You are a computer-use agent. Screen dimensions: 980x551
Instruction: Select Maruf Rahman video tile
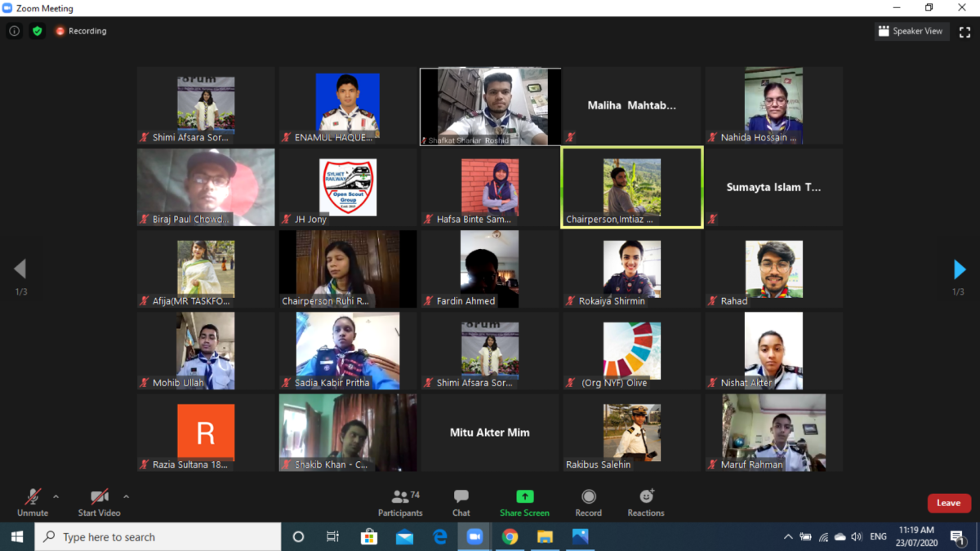773,433
